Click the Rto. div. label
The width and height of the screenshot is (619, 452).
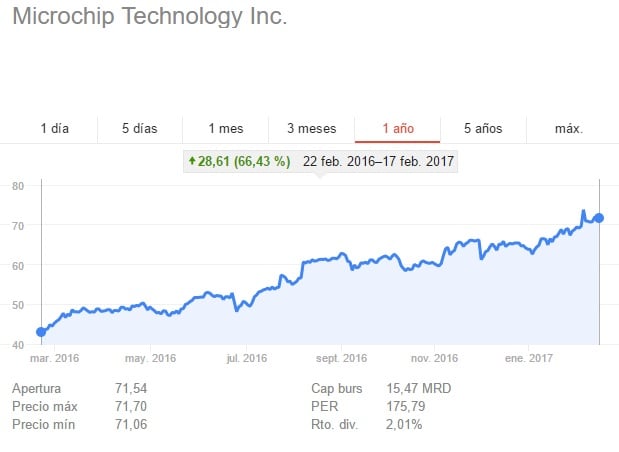(x=337, y=424)
